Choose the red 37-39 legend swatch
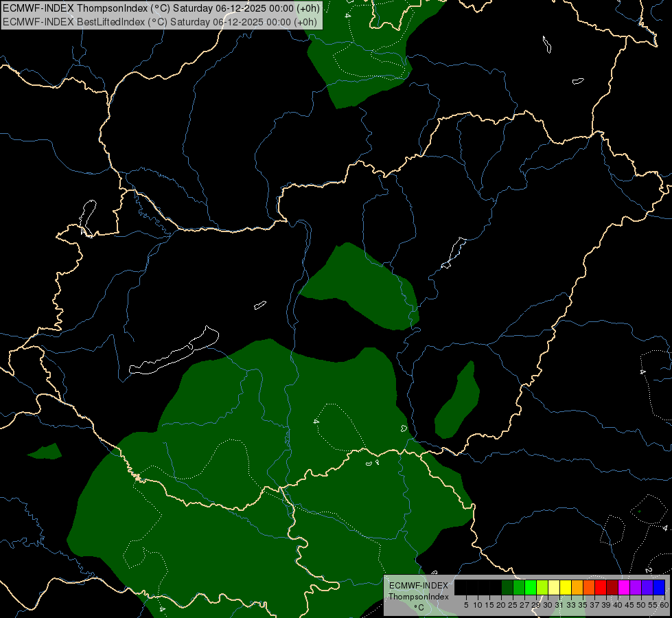Screen dimensions: 672x618 (601, 587)
